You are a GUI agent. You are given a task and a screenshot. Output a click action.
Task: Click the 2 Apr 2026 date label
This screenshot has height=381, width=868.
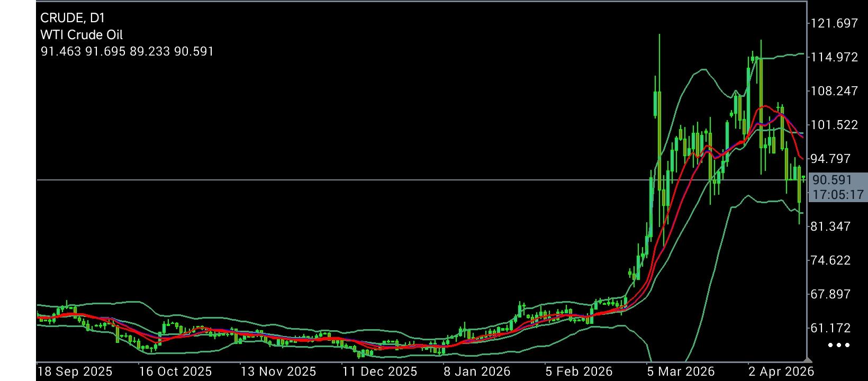[x=781, y=371]
